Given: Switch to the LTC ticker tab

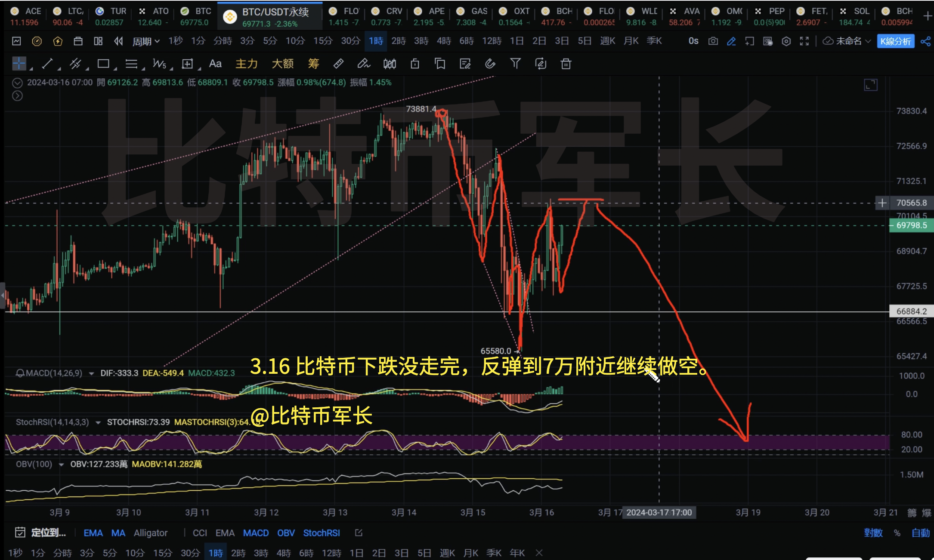Looking at the screenshot, I should tap(68, 16).
